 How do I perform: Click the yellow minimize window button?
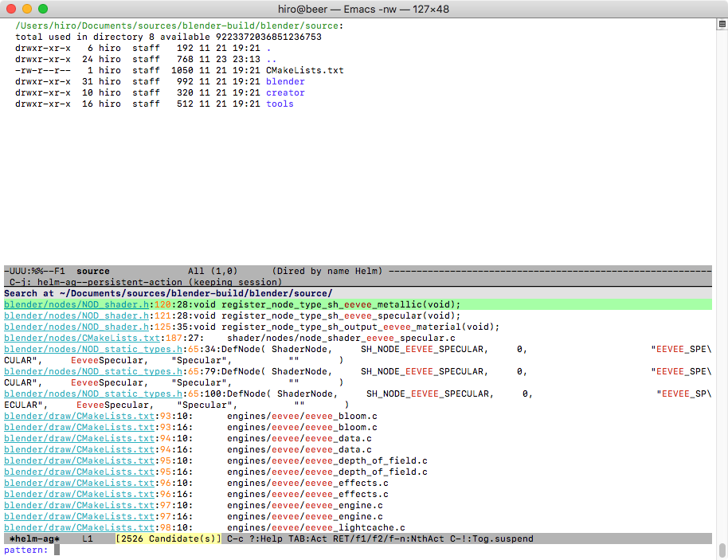tap(27, 9)
